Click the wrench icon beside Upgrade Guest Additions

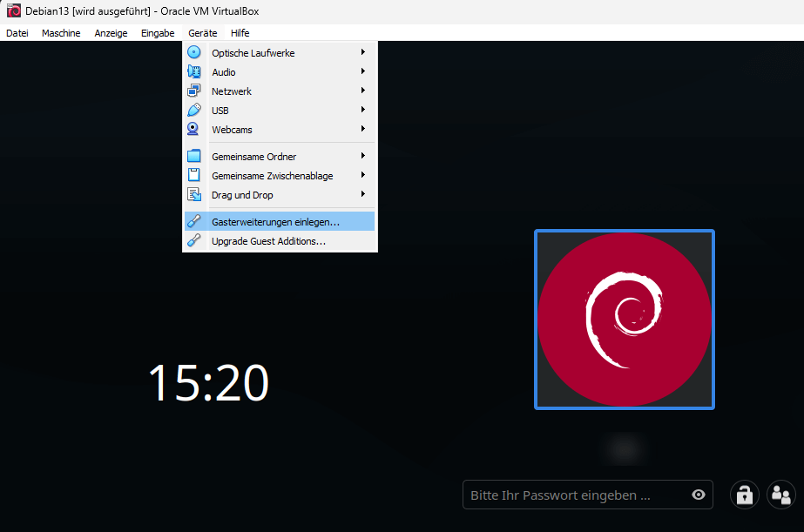[194, 240]
